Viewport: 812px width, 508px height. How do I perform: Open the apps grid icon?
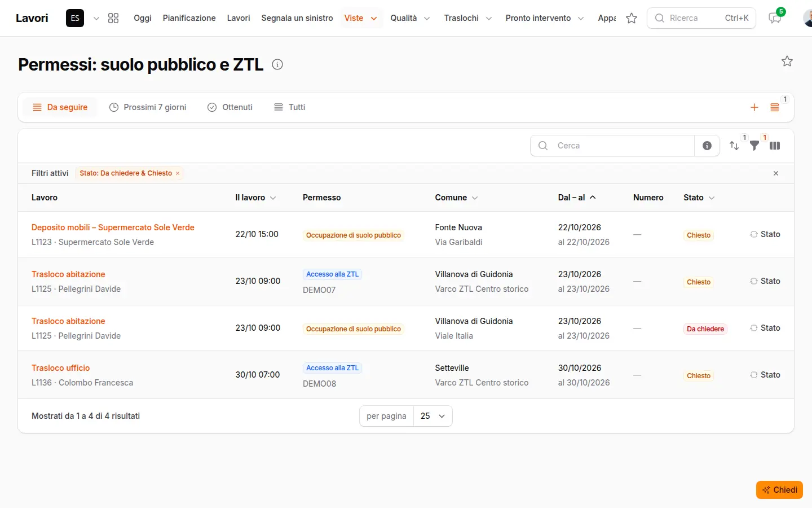pos(113,18)
